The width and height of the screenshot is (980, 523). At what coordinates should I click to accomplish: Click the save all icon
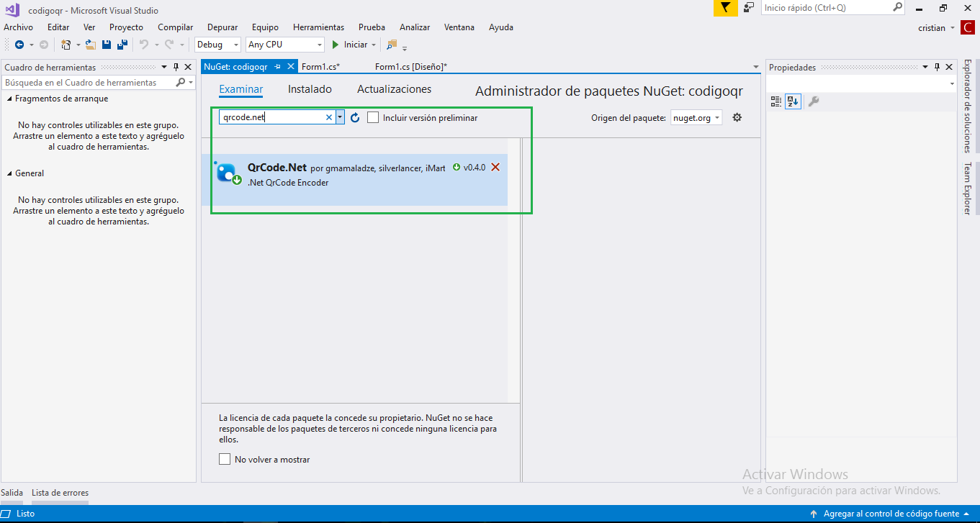(x=122, y=45)
